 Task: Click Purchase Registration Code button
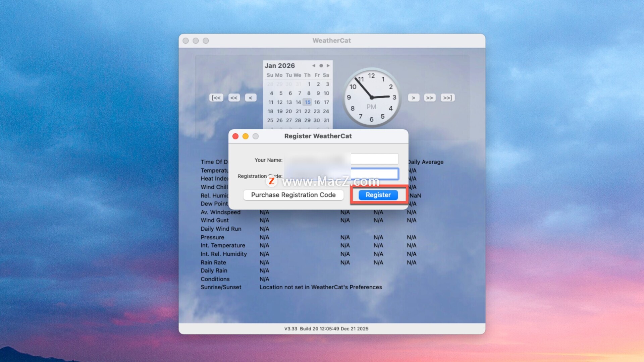click(x=293, y=195)
